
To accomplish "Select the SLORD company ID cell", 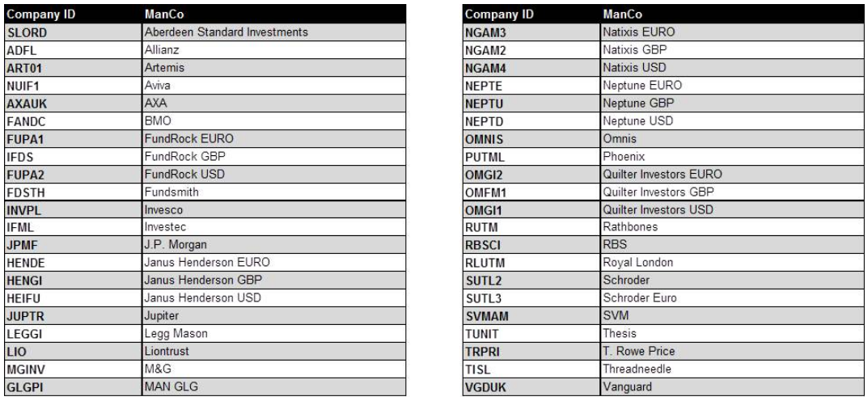I will tap(73, 32).
